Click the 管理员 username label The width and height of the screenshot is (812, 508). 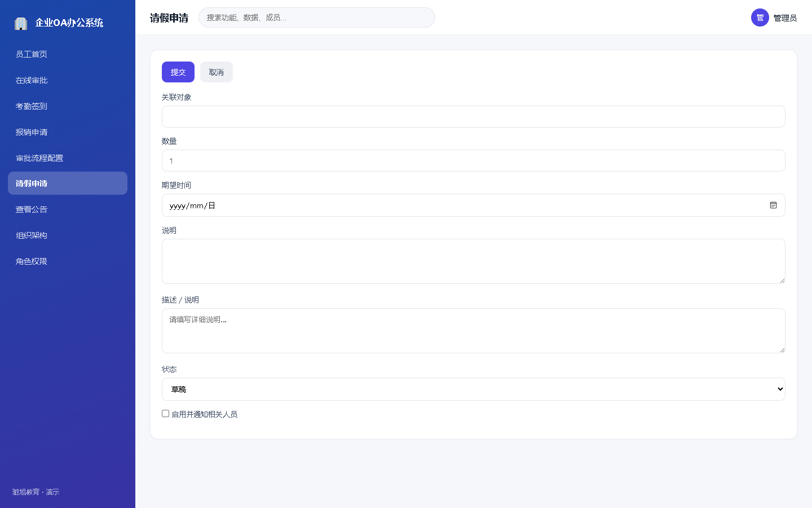785,18
